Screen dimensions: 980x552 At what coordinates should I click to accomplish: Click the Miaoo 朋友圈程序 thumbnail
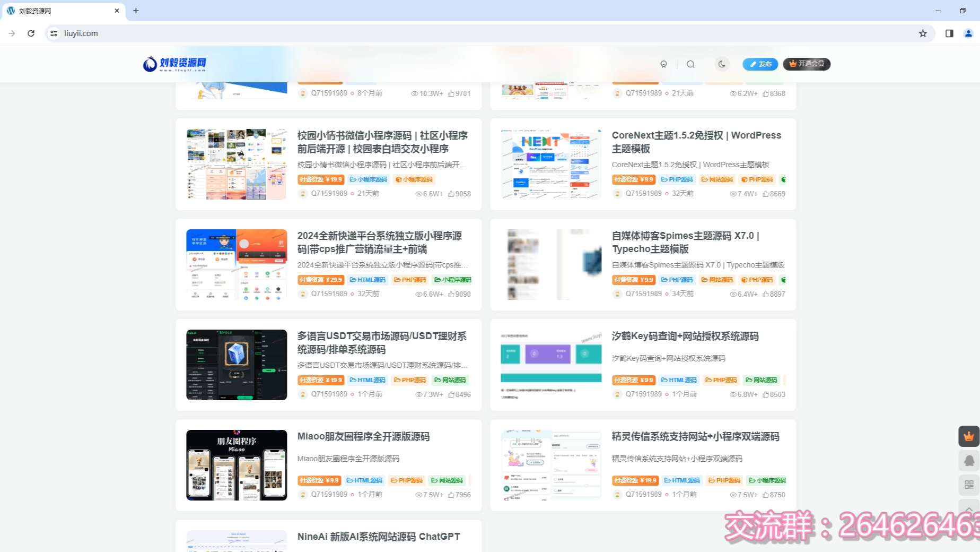(237, 465)
